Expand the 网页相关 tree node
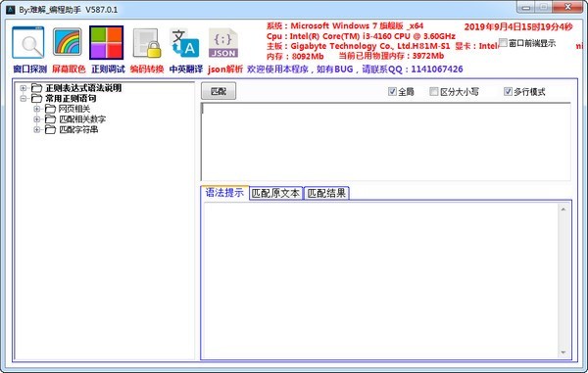 click(x=37, y=109)
